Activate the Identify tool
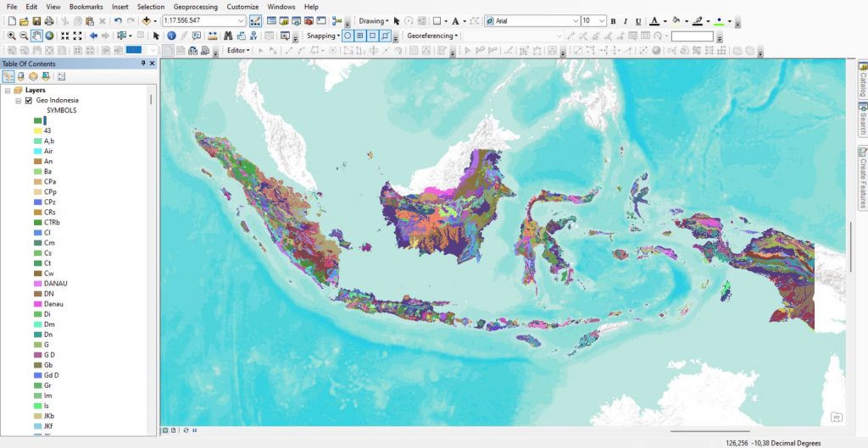Viewport: 868px width, 448px height. click(171, 36)
